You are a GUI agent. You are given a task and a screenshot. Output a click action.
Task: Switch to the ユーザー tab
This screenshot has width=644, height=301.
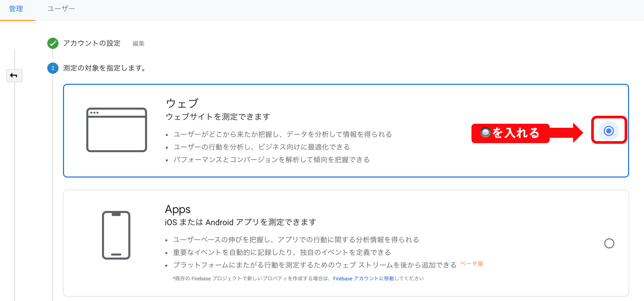pos(61,9)
